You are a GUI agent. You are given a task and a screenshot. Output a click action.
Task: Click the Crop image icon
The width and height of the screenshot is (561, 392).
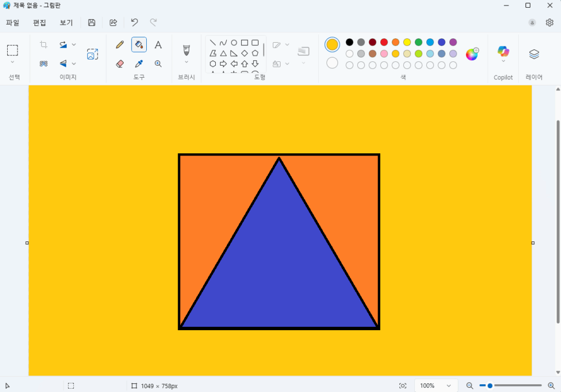pos(44,45)
